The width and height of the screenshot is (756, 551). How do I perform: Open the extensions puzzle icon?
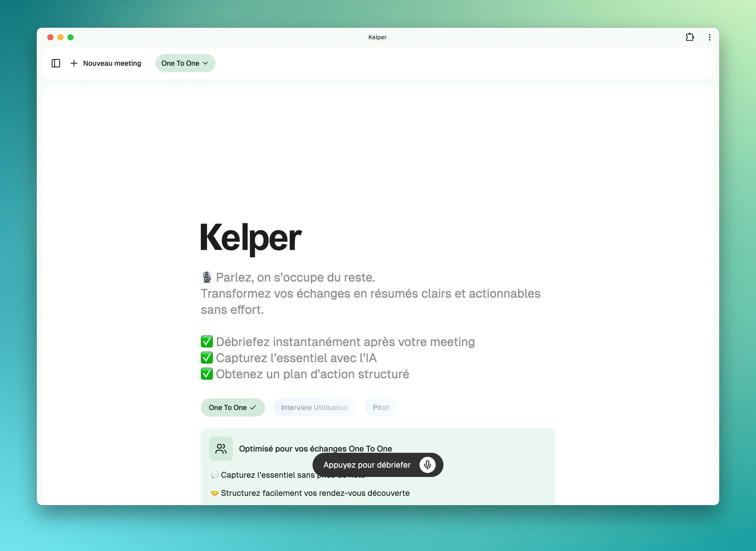(x=690, y=37)
